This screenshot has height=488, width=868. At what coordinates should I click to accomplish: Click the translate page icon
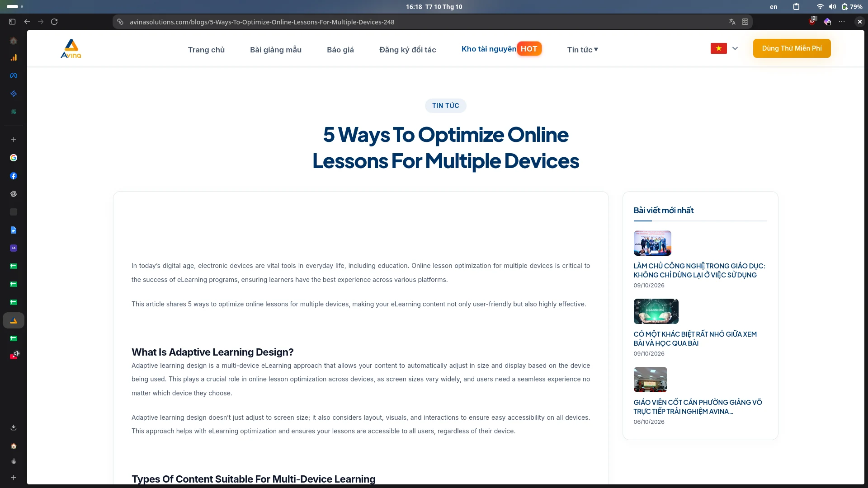click(x=732, y=22)
